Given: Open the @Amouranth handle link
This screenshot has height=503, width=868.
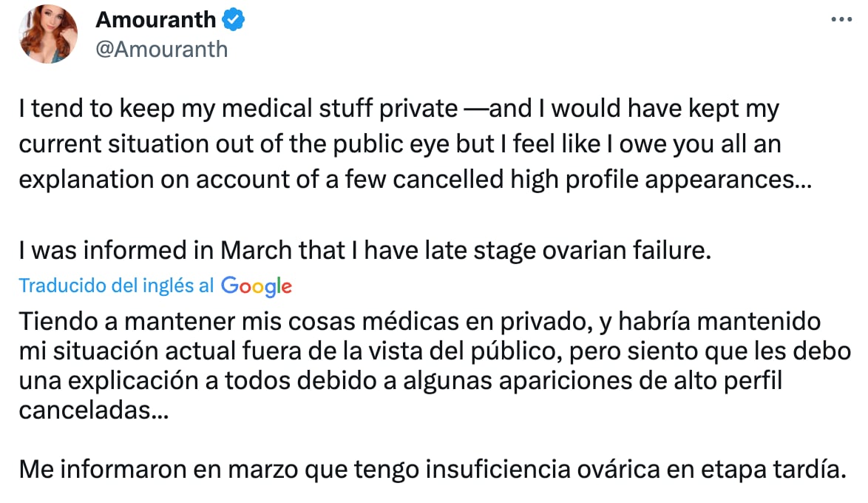Looking at the screenshot, I should point(161,49).
